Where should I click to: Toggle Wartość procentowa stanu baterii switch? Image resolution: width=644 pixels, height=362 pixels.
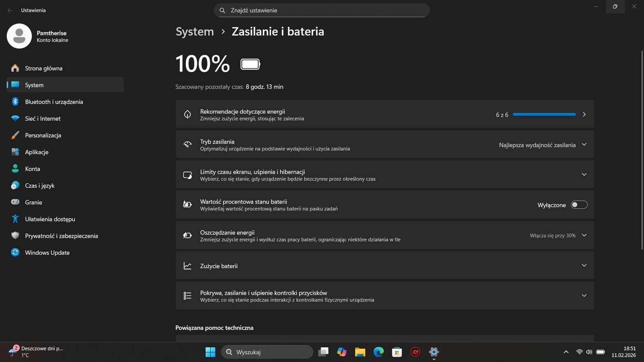click(x=579, y=205)
